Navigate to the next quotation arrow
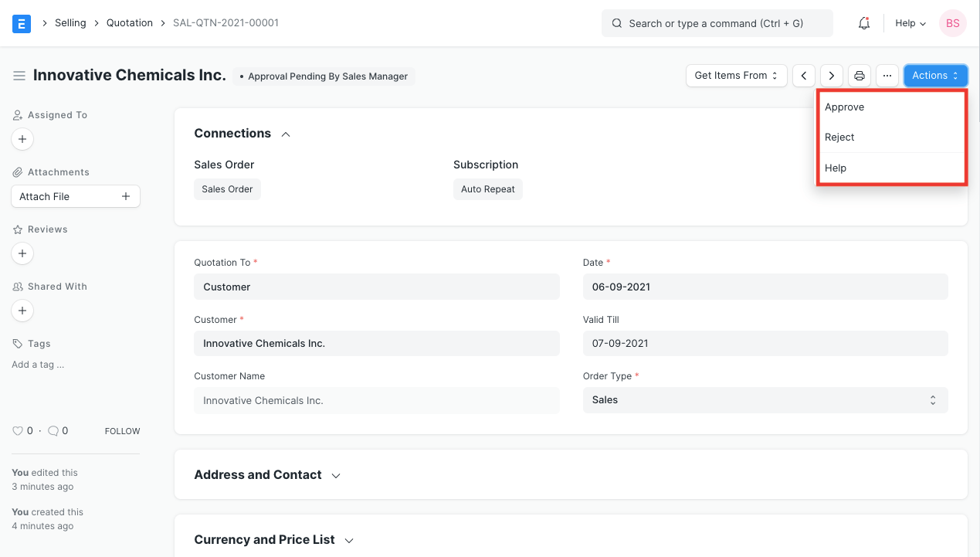980x557 pixels. pos(831,75)
